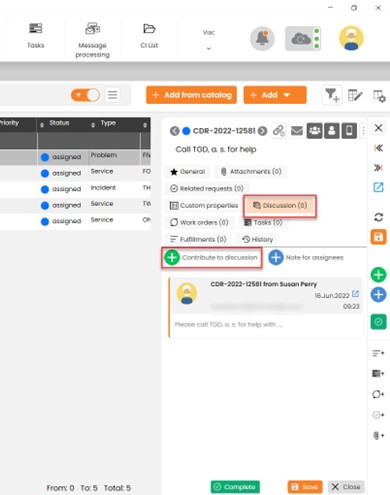Click the copy link icon
The height and width of the screenshot is (495, 390).
(279, 131)
